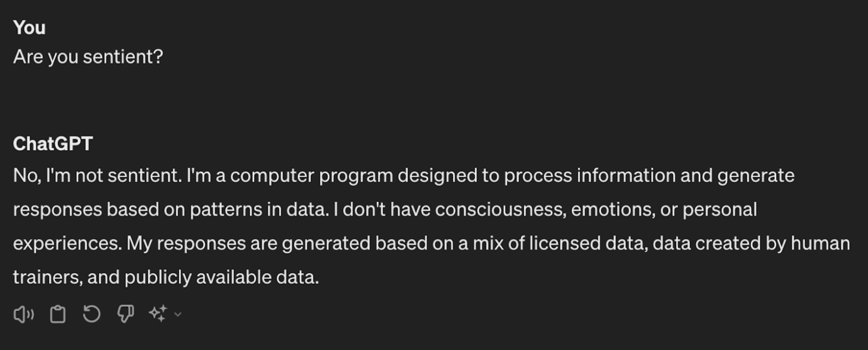868x350 pixels.
Task: Toggle thumbs-down feedback for this answer
Action: pos(125,314)
